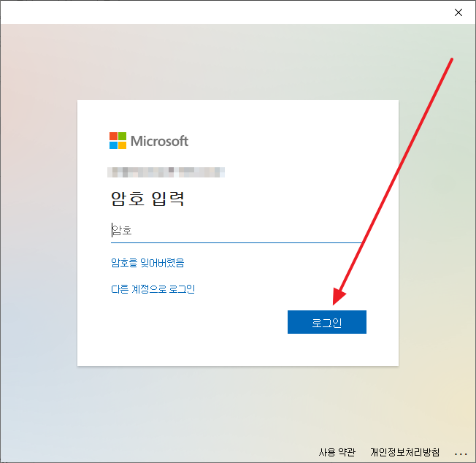Open the 암호를 잊어버렸음 forgot password link

147,263
